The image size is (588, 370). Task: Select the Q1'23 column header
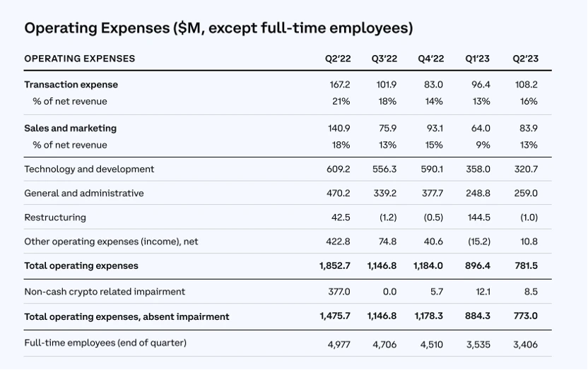pyautogui.click(x=477, y=59)
